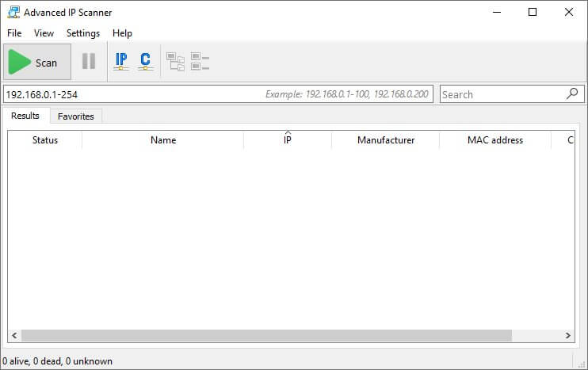Open the View menu
This screenshot has height=370, width=588.
(x=44, y=33)
